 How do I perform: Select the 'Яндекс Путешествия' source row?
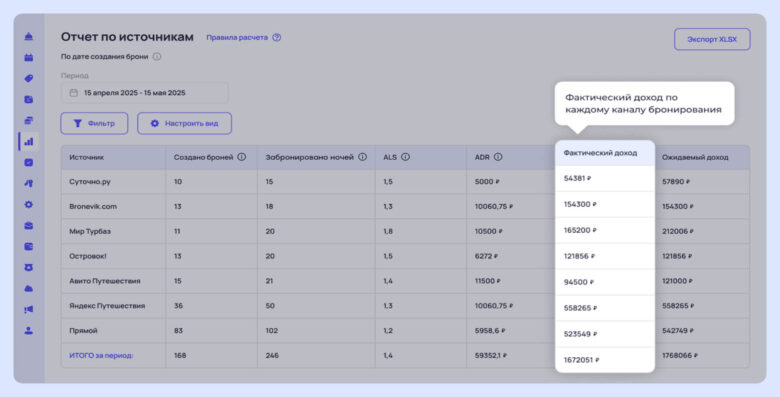click(405, 306)
